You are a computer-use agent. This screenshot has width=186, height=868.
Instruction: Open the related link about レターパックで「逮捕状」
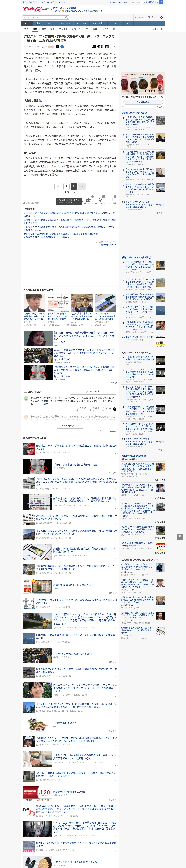point(69,215)
